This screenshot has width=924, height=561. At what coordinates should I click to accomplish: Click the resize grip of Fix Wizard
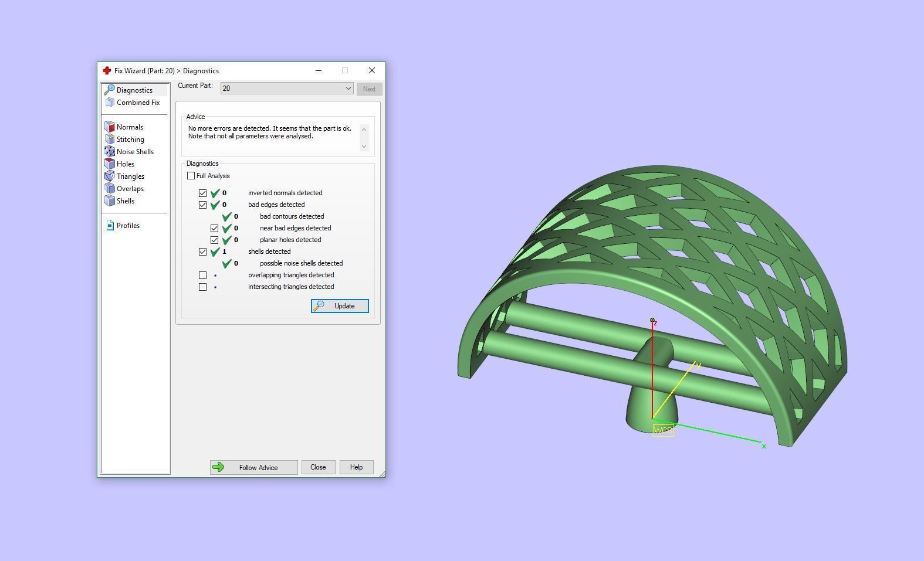point(382,473)
